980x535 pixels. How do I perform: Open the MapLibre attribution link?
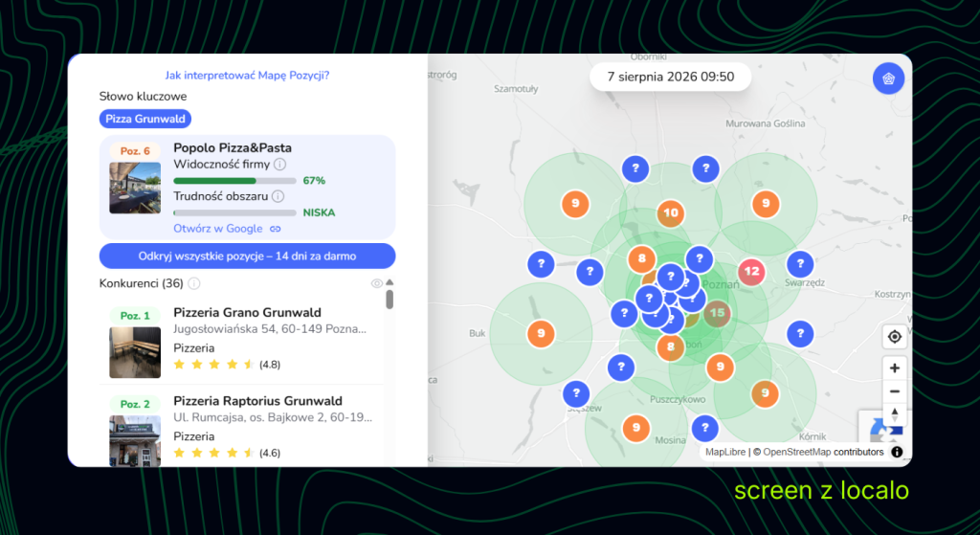725,452
